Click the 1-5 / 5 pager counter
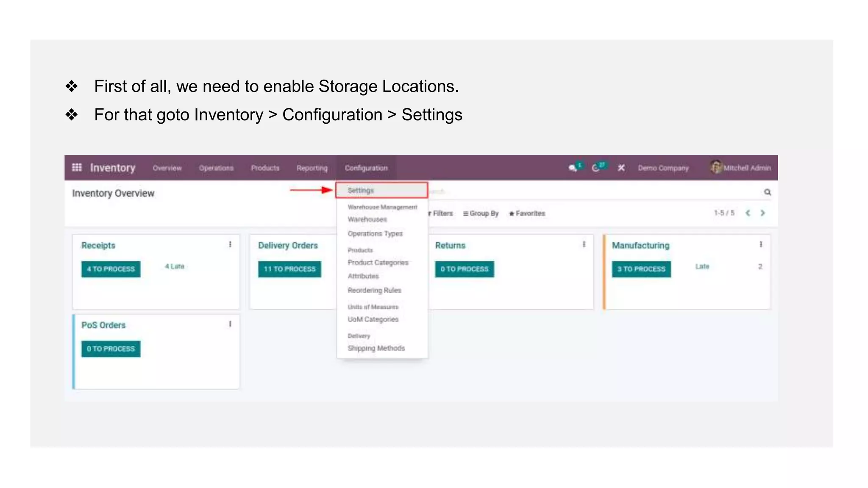 click(724, 213)
